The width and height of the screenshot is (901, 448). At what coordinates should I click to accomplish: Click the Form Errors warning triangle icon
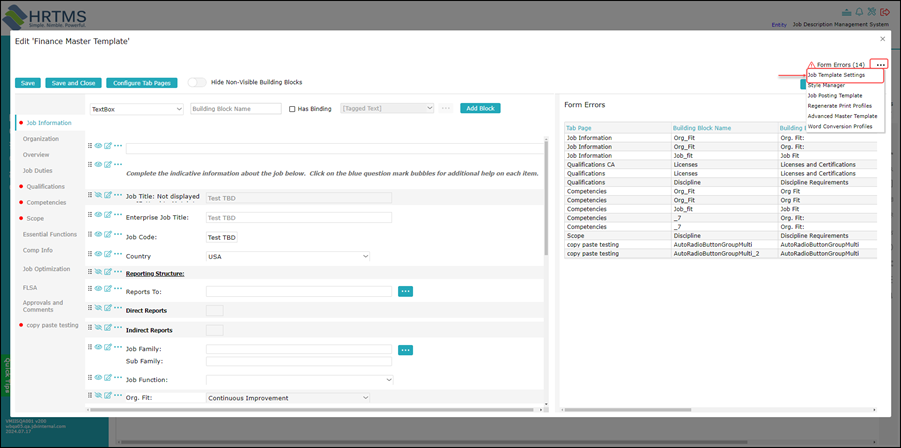click(811, 65)
